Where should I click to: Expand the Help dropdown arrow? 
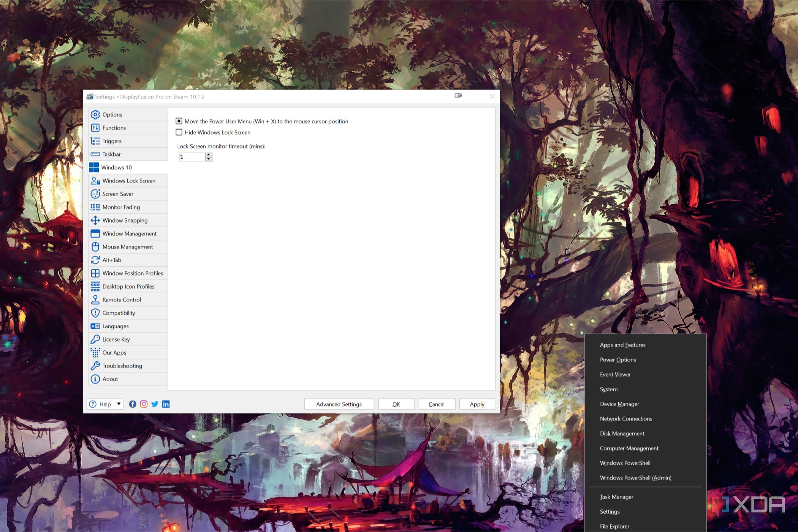click(119, 404)
